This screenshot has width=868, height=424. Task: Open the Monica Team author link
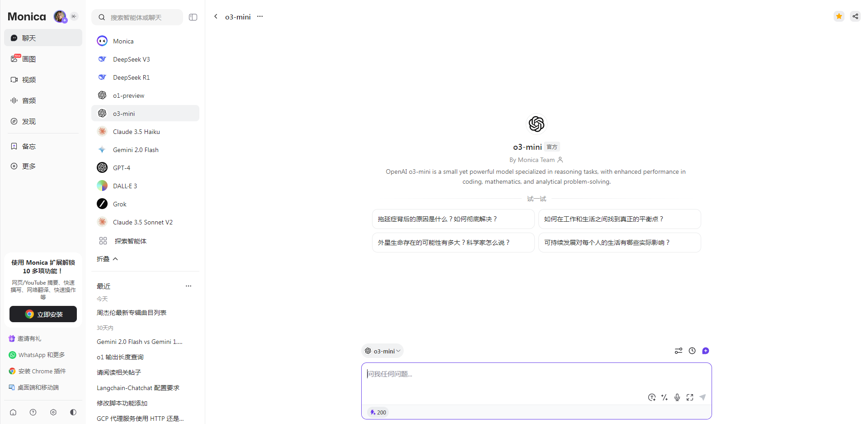[x=536, y=160]
